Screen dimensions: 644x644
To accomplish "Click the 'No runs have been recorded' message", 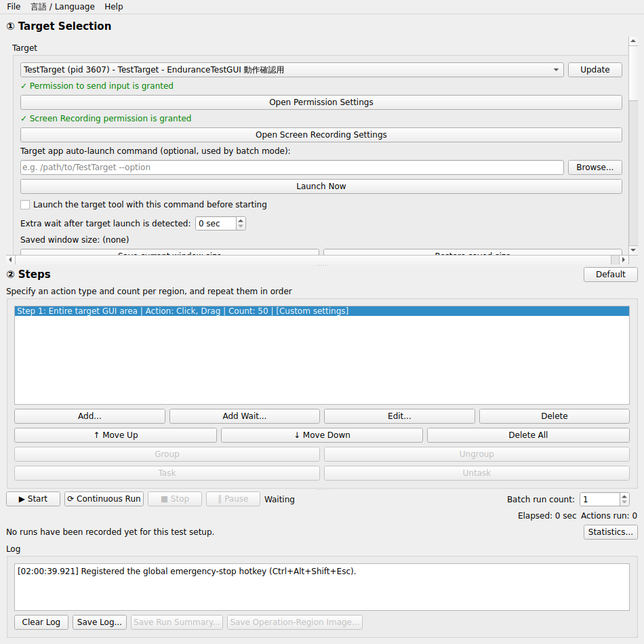I will [110, 532].
